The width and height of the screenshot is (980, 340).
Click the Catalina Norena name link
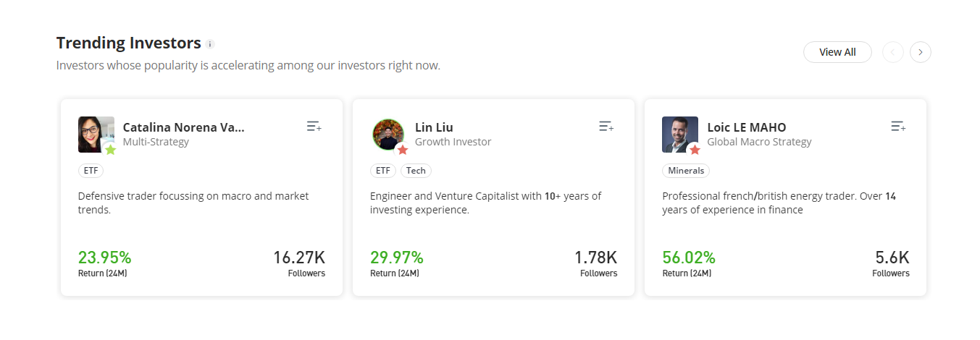click(x=183, y=127)
